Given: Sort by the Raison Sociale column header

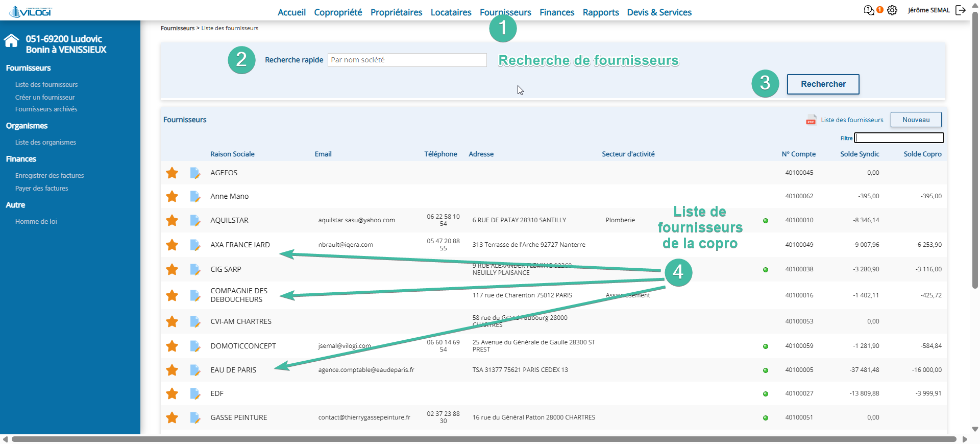Looking at the screenshot, I should 232,154.
